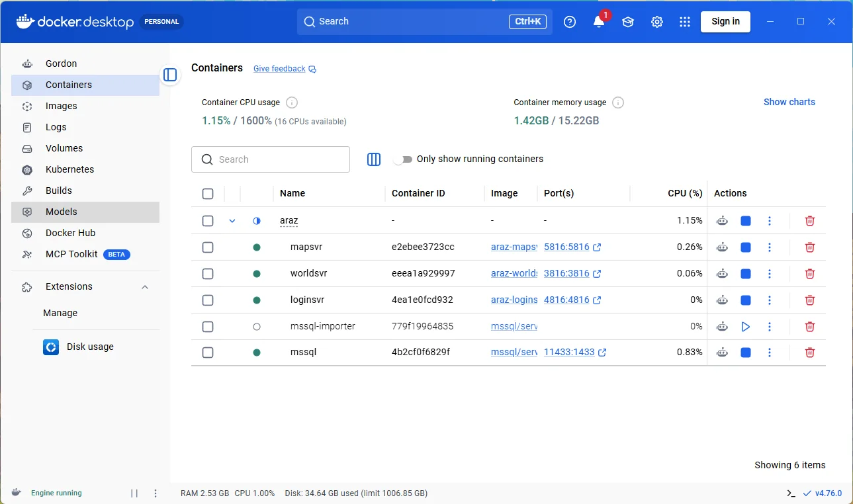Open Docker Hub in the sidebar
This screenshot has width=853, height=504.
[x=85, y=233]
